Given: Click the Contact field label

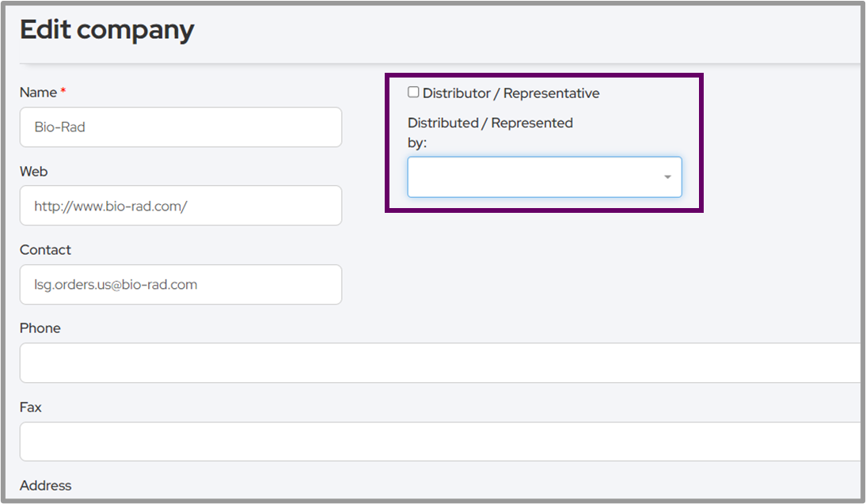Looking at the screenshot, I should 45,250.
